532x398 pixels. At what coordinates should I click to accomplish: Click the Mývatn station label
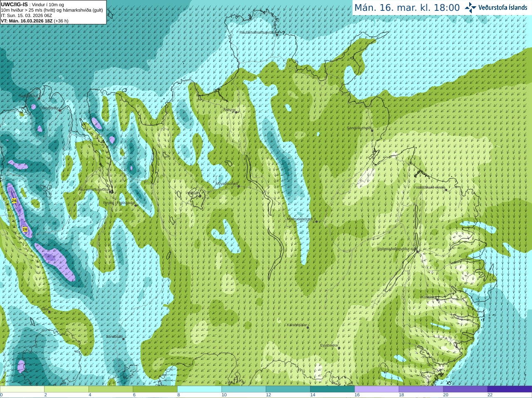193,193
